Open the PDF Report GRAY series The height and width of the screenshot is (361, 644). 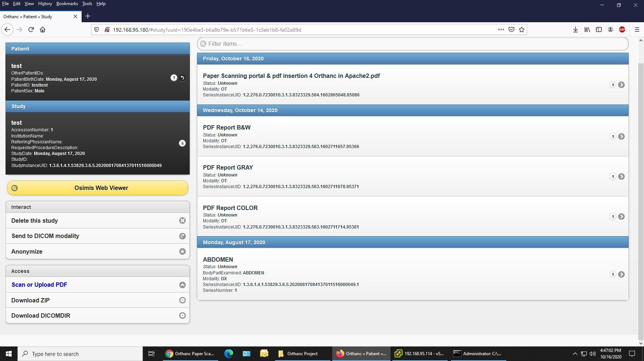[x=413, y=176]
